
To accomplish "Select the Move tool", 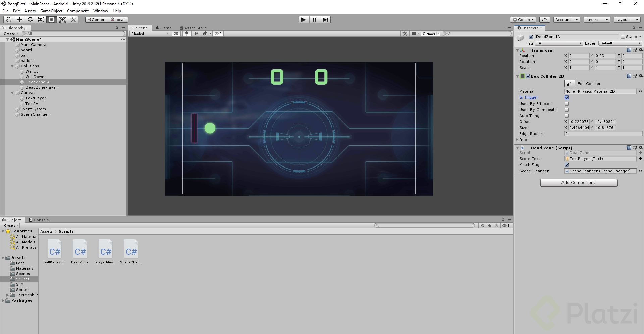I will pyautogui.click(x=19, y=20).
